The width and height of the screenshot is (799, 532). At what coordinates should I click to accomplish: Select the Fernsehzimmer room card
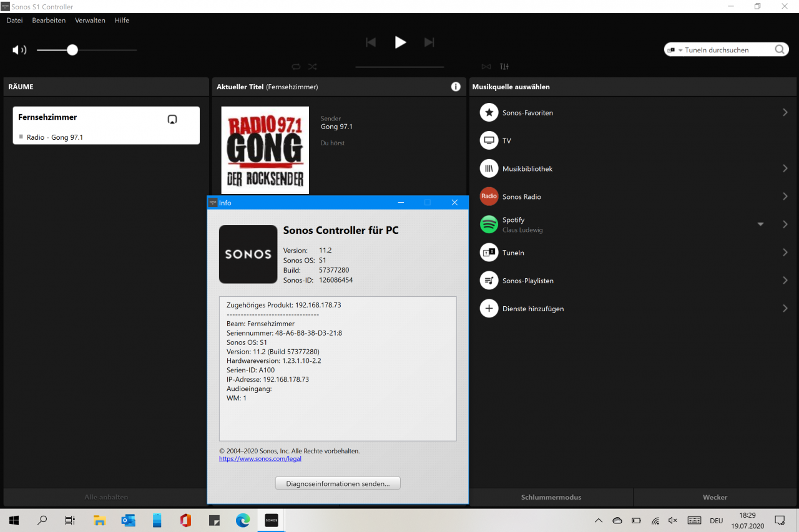[x=106, y=125]
